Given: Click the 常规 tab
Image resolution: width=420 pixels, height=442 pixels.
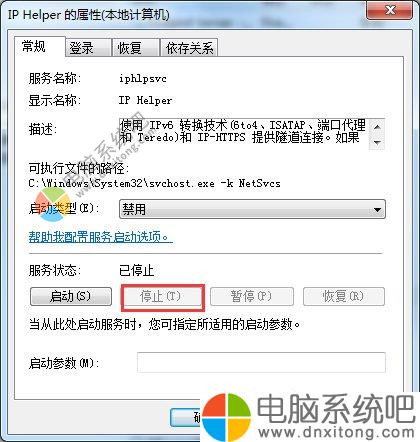Looking at the screenshot, I should 39,47.
